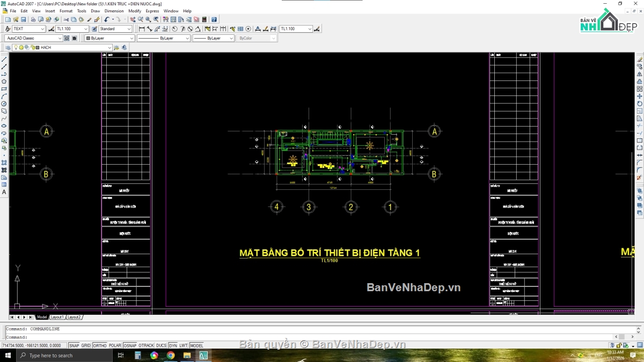Open the AutoCAD Classic workspace dropdown
644x362 pixels.
click(34, 38)
